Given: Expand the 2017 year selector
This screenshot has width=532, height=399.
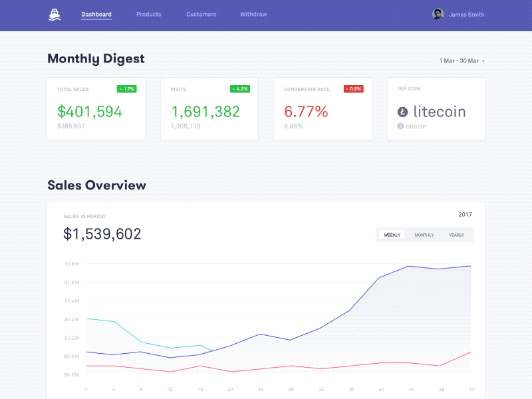Looking at the screenshot, I should (x=465, y=214).
